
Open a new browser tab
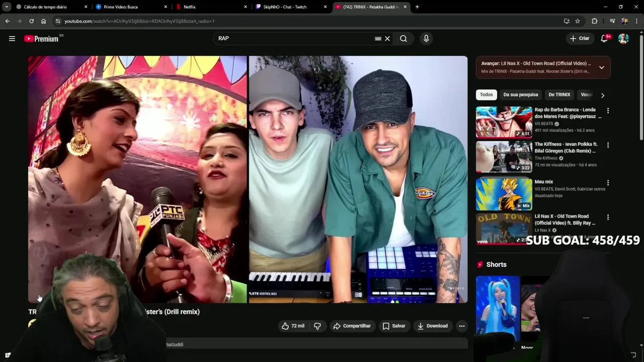(417, 7)
